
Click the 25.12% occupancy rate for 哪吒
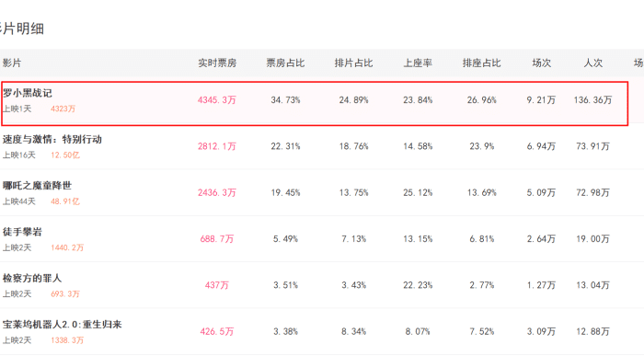418,192
